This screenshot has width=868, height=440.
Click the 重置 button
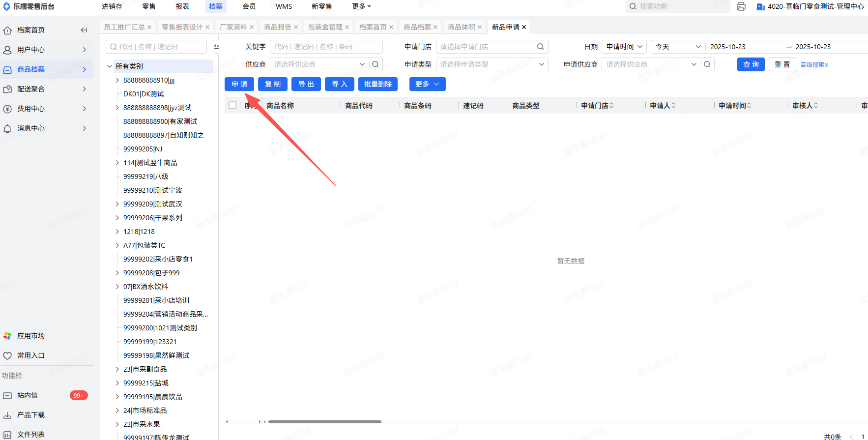click(782, 64)
